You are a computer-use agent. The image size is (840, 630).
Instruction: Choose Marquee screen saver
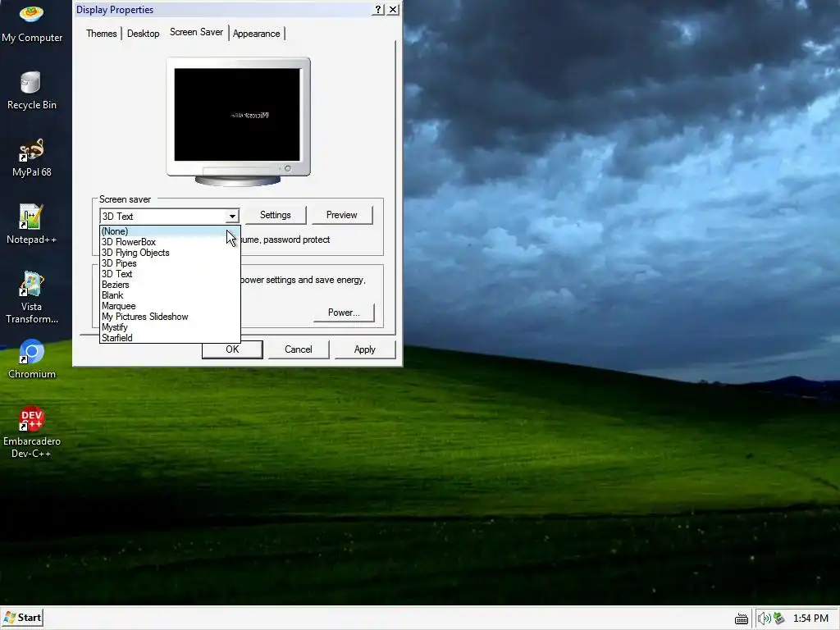[169, 306]
